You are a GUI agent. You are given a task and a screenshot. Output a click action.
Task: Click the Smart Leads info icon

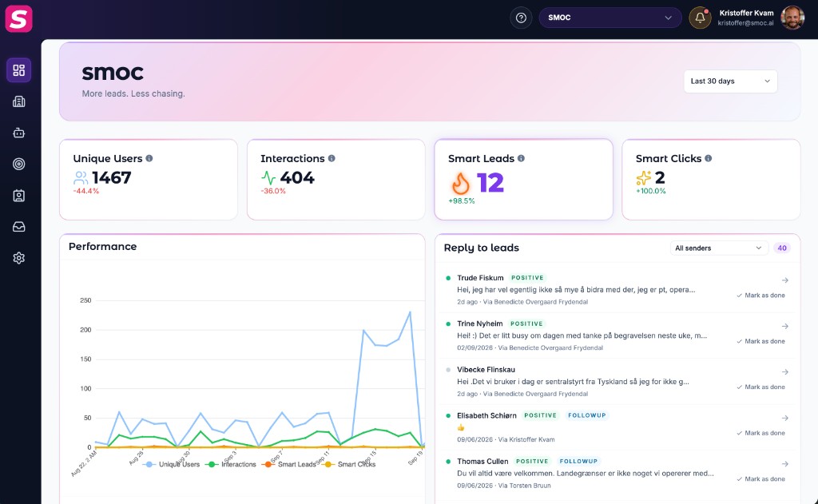(x=521, y=158)
